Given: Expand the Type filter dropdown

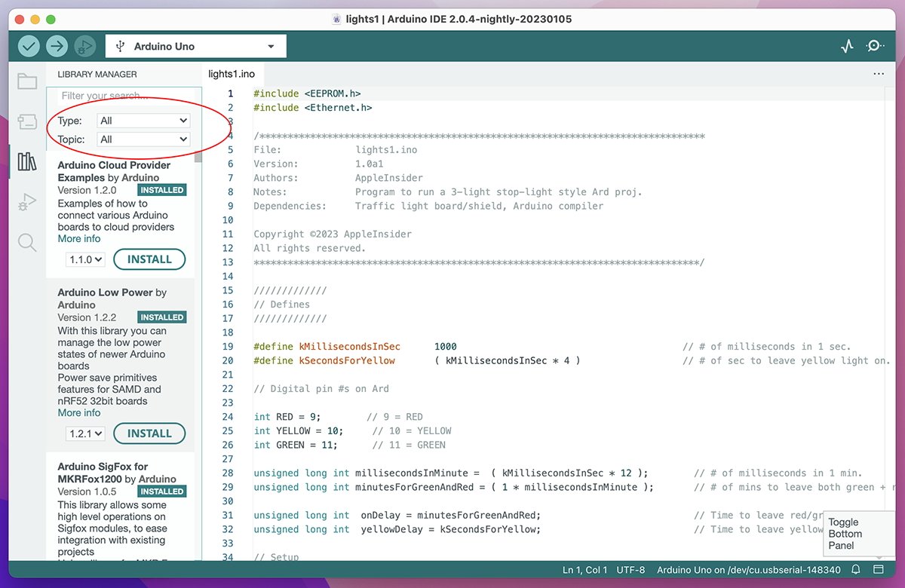Looking at the screenshot, I should tap(143, 121).
